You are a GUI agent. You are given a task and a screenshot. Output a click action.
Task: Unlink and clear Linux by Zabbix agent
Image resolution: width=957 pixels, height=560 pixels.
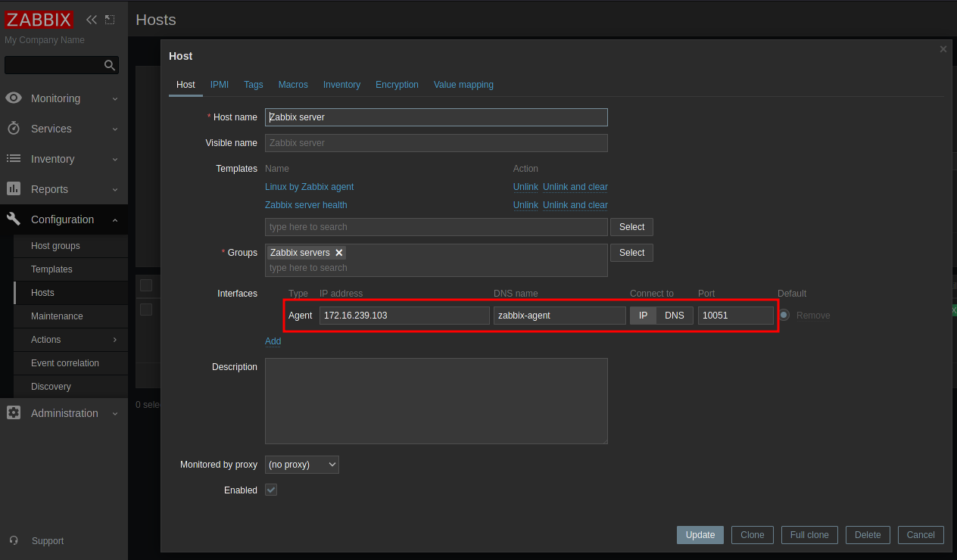575,187
